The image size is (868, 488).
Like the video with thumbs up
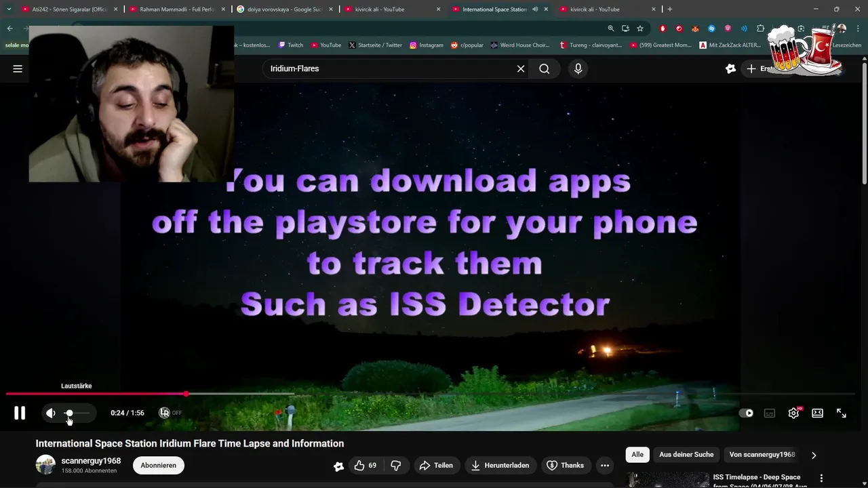[x=365, y=466]
